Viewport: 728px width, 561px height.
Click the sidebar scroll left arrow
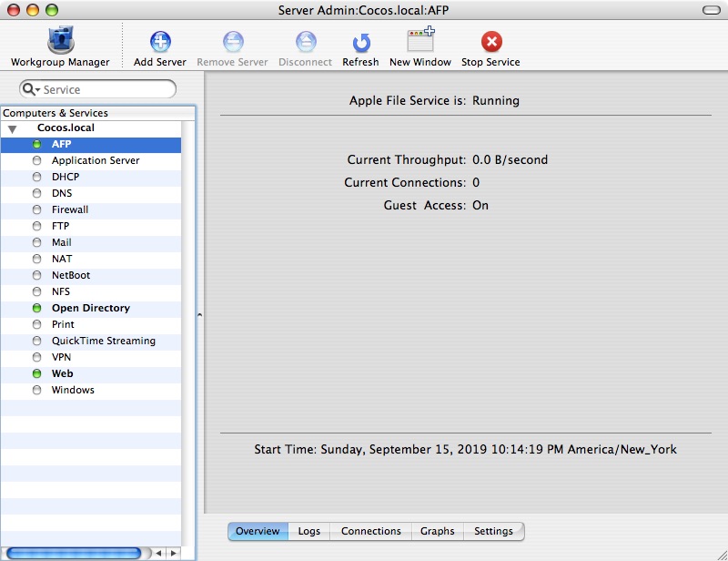(158, 553)
